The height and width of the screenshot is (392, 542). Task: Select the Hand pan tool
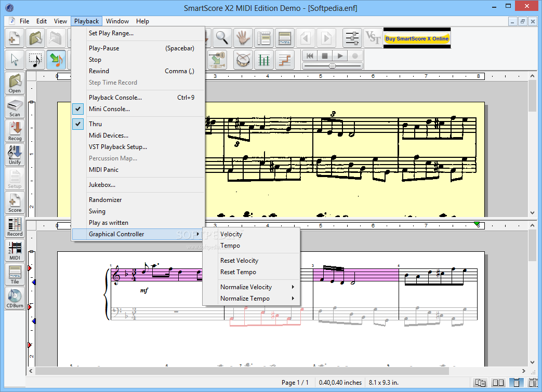click(x=243, y=38)
